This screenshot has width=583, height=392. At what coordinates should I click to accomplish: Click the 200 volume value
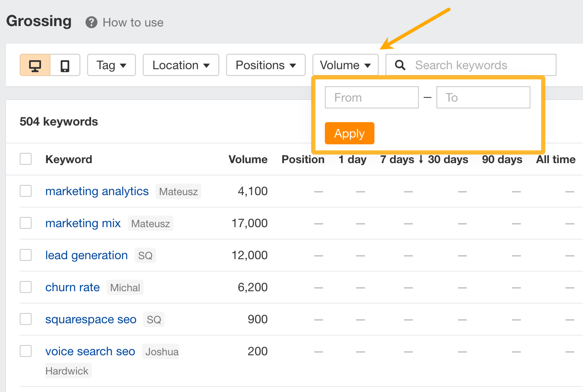pyautogui.click(x=258, y=351)
